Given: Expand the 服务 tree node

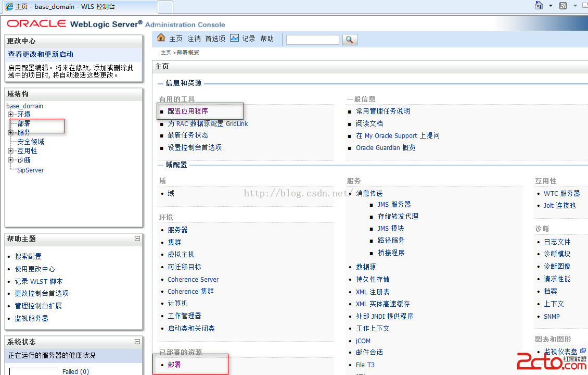Looking at the screenshot, I should (10, 132).
